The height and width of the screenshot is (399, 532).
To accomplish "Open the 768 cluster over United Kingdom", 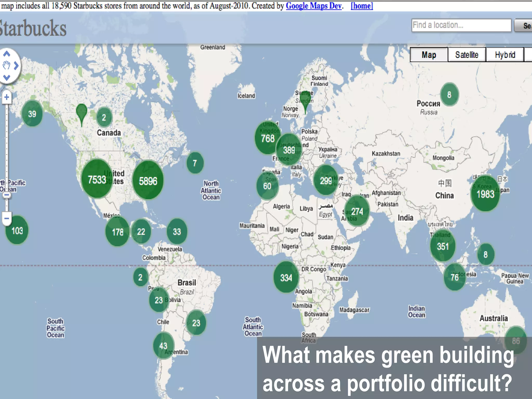I will 268,138.
